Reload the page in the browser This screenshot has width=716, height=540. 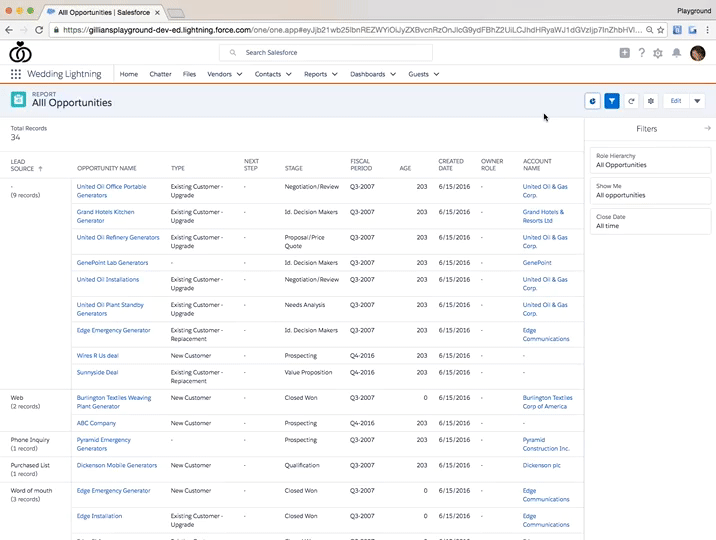click(x=39, y=30)
